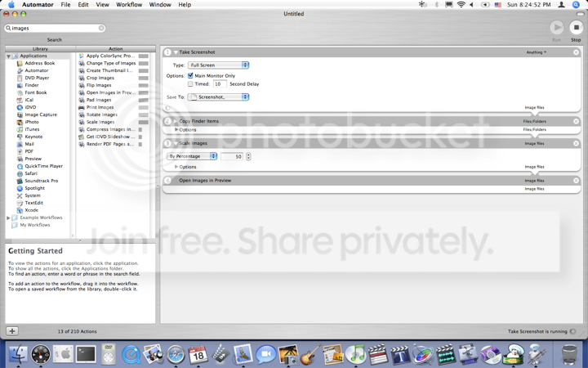Screen dimensions: 588x368
Task: Click the scale percentage value field
Action: (x=232, y=156)
